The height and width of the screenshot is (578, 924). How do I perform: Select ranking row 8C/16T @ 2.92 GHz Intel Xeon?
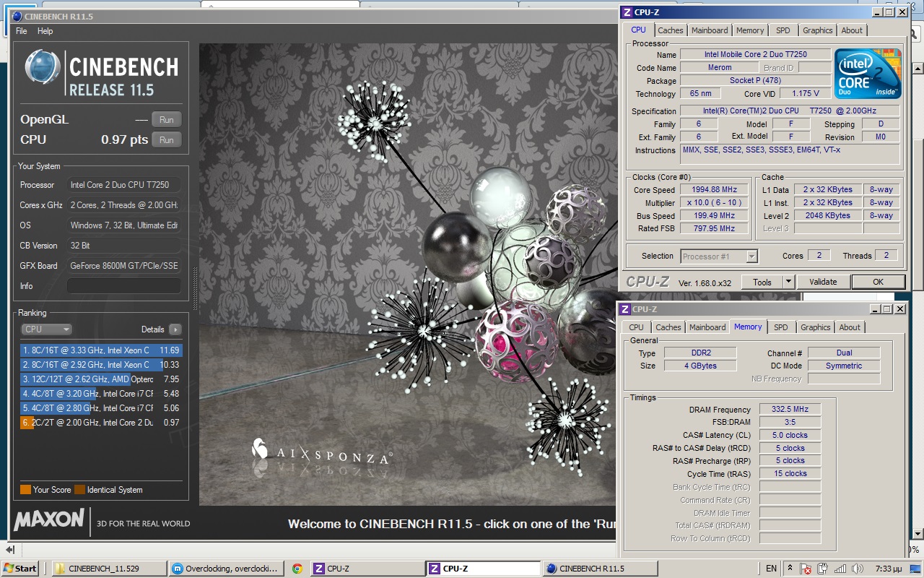click(101, 365)
